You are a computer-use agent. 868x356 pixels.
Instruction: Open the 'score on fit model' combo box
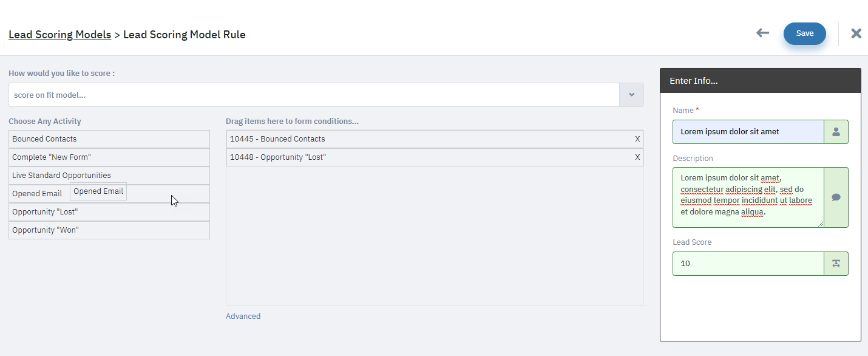pos(314,95)
